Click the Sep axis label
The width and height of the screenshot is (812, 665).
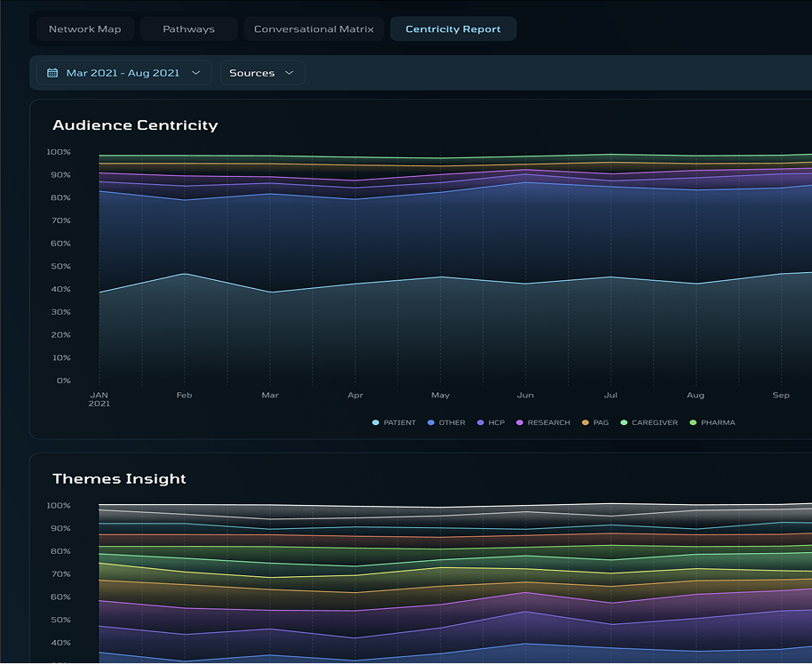pyautogui.click(x=781, y=396)
